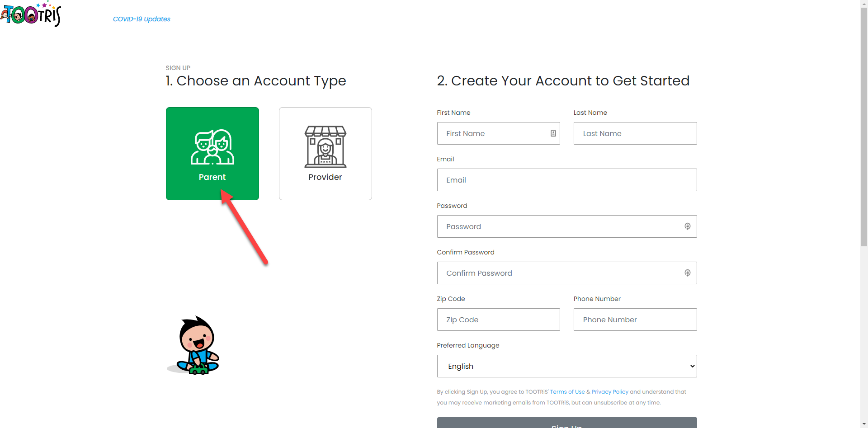Click the key icon in Confirm Password

[687, 273]
